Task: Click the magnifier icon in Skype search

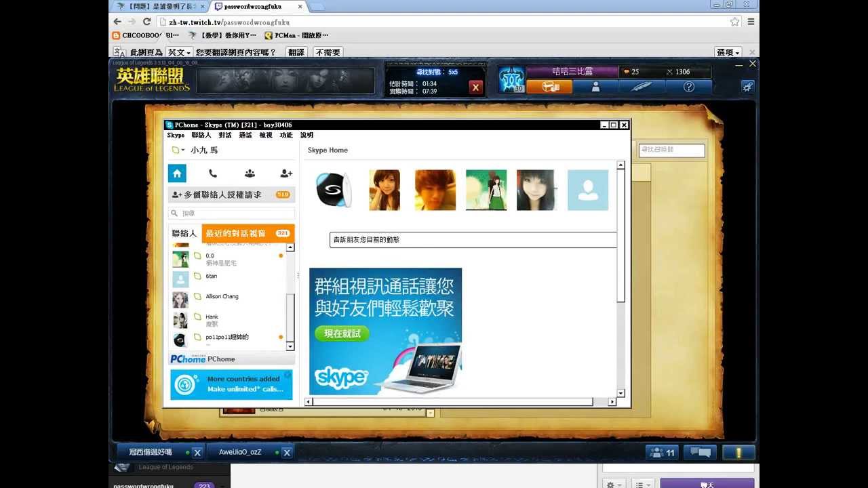Action: tap(175, 213)
